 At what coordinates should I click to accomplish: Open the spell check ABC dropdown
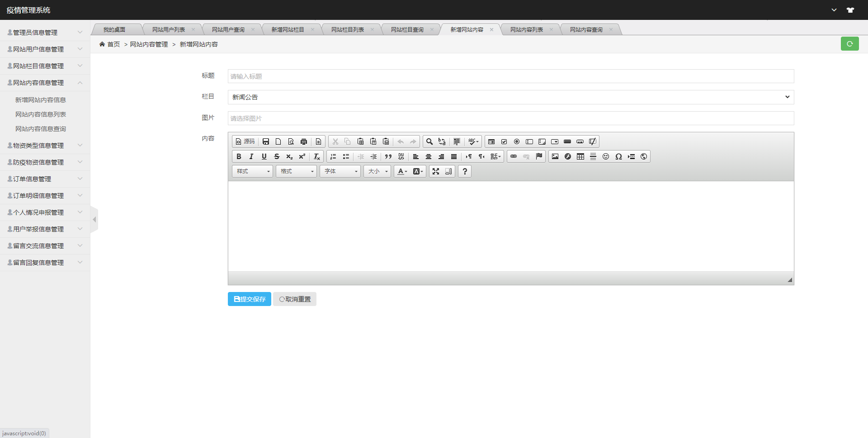click(473, 141)
